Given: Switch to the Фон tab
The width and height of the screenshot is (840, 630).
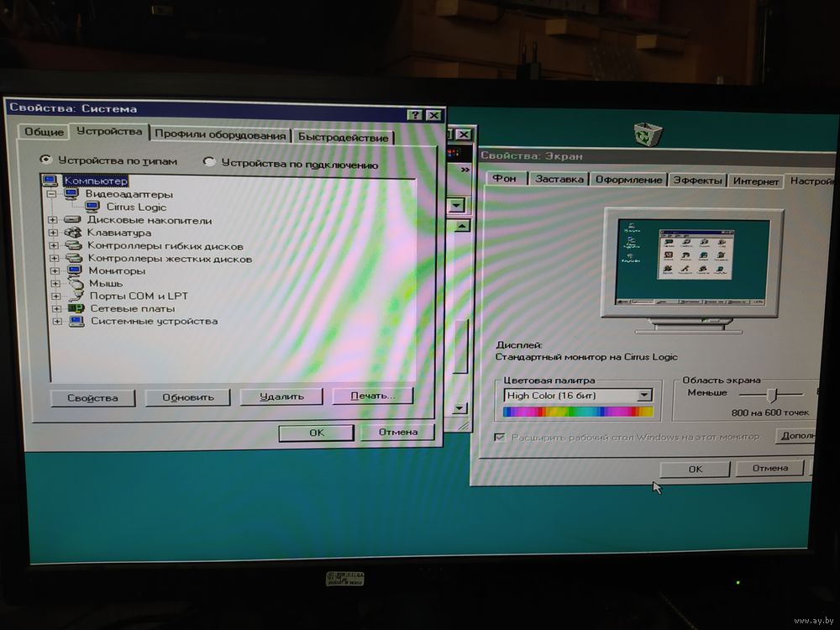Looking at the screenshot, I should tap(504, 178).
